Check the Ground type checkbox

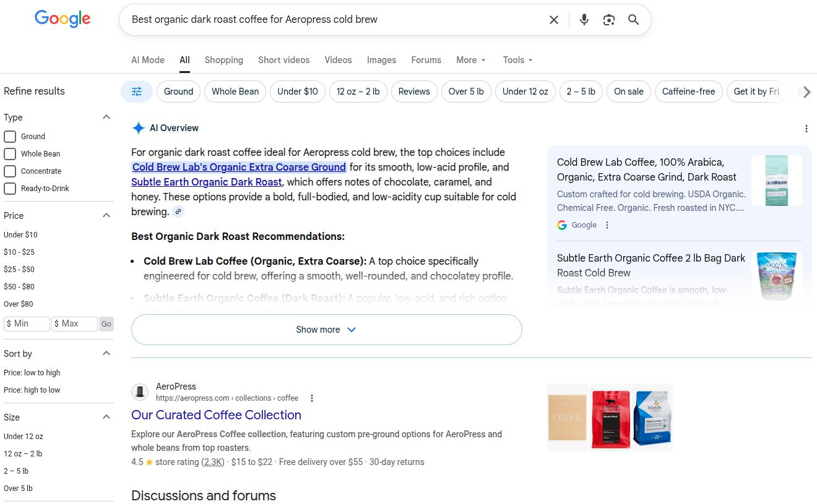point(10,137)
